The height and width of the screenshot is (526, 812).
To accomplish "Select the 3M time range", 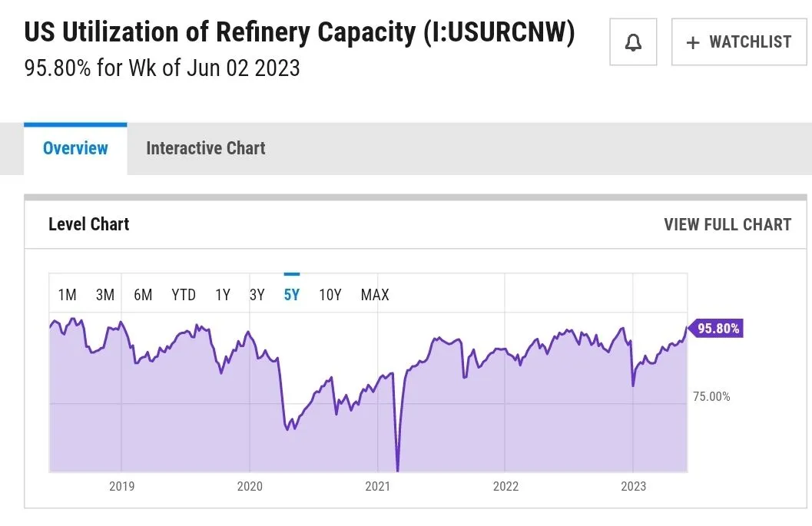I will (x=105, y=295).
